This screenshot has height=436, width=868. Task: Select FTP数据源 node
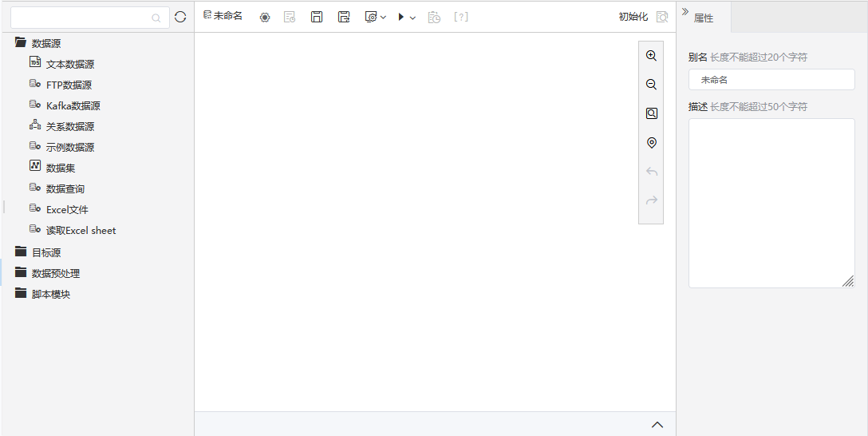pyautogui.click(x=69, y=85)
